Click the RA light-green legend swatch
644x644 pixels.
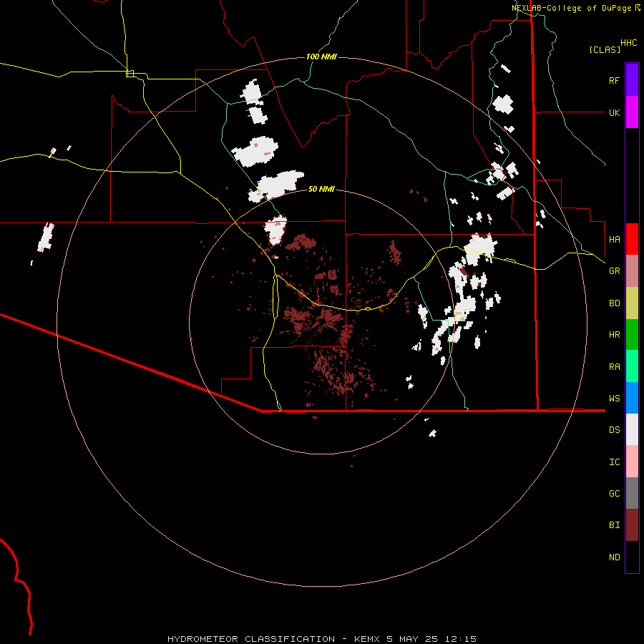point(632,366)
